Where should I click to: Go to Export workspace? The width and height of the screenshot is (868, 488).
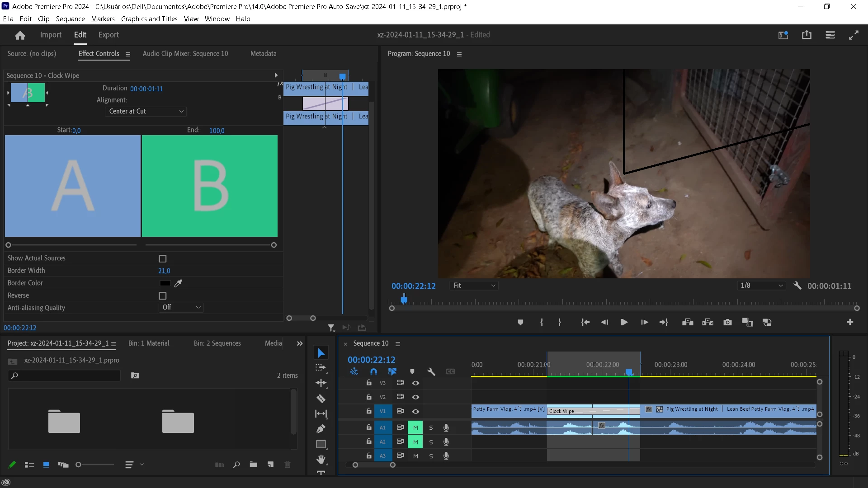(108, 35)
